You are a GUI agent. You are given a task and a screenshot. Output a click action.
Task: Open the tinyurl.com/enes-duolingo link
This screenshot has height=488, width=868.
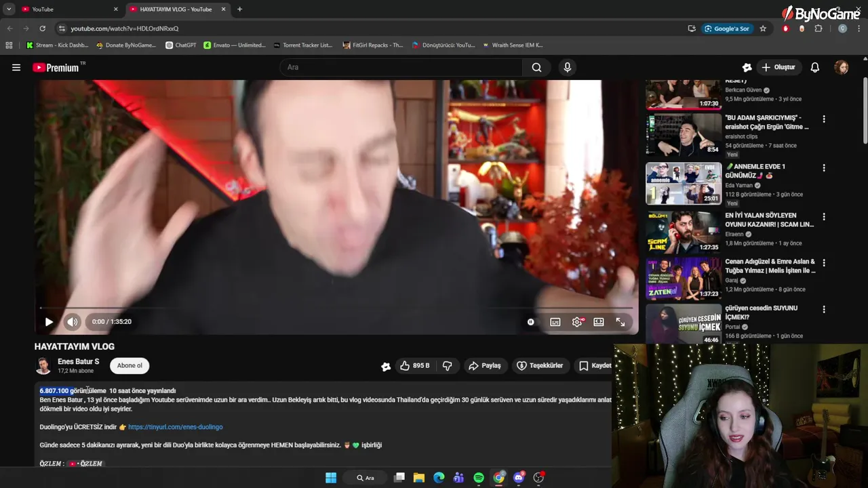[175, 427]
